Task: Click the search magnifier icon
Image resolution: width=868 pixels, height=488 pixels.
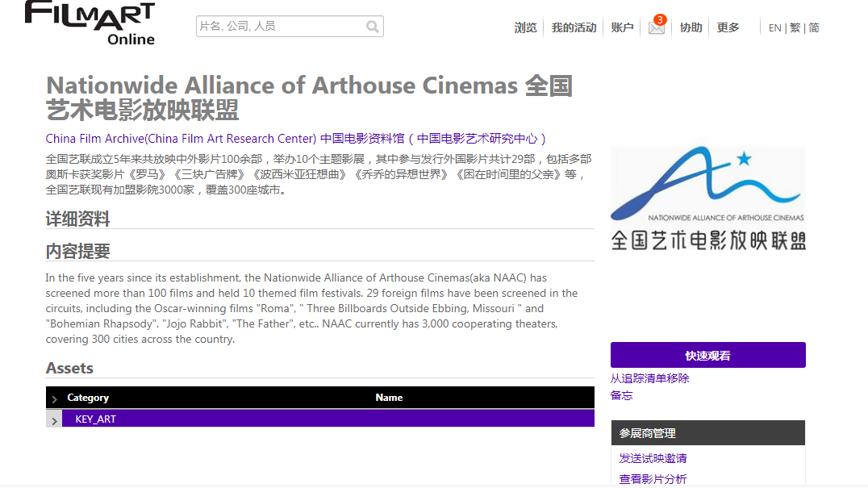Action: [373, 27]
